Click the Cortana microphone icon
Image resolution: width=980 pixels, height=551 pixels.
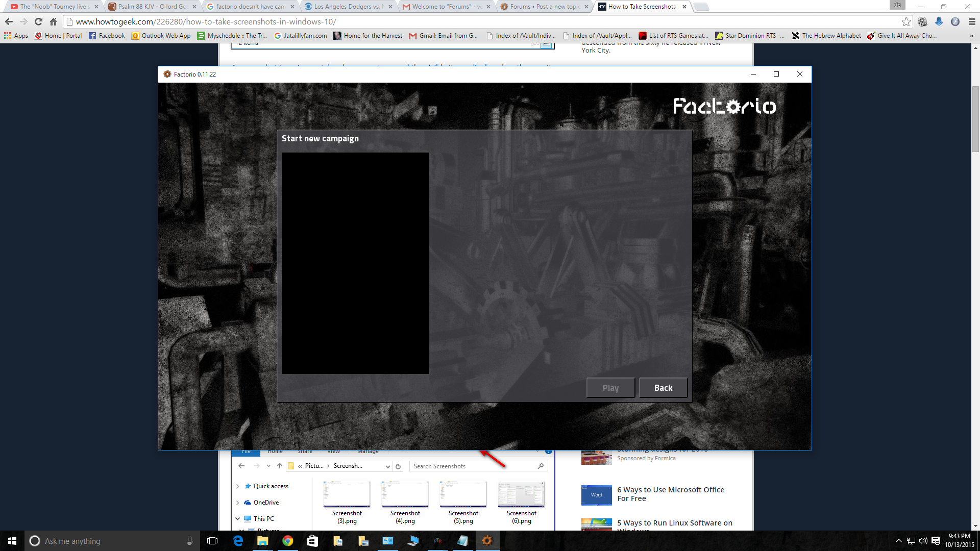pyautogui.click(x=189, y=541)
